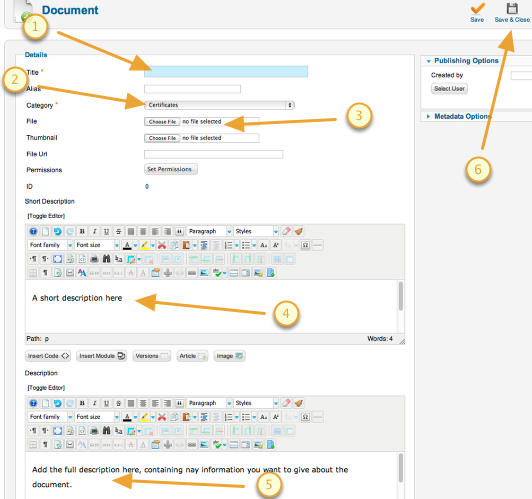The width and height of the screenshot is (532, 499).
Task: Toggle Editor for Description
Action: click(46, 387)
